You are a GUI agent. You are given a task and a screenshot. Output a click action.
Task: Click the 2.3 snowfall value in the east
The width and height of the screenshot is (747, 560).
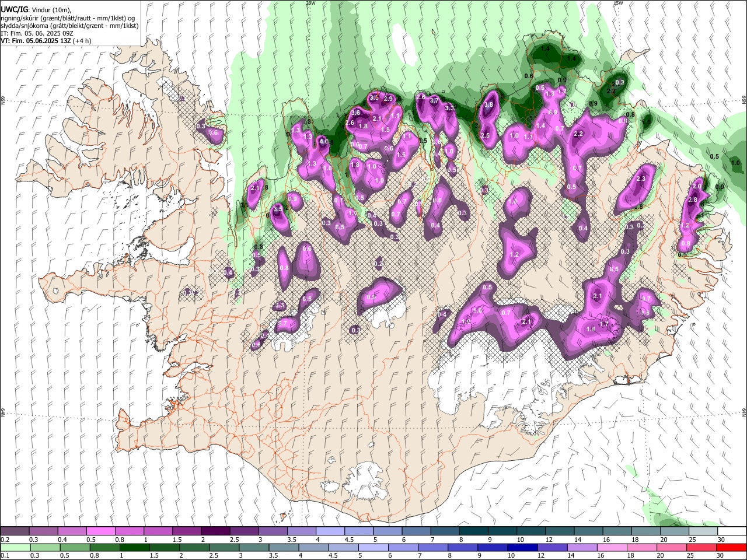(640, 178)
